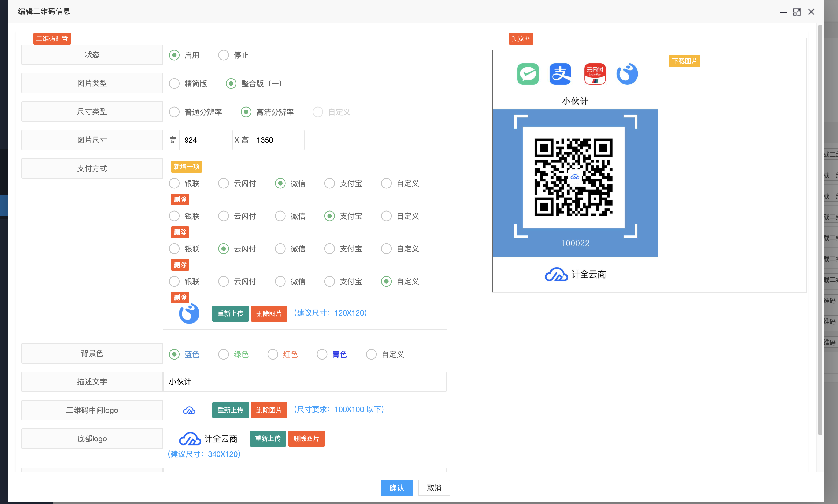Select 银联 in first payment row
Viewport: 838px width, 504px height.
tap(174, 183)
